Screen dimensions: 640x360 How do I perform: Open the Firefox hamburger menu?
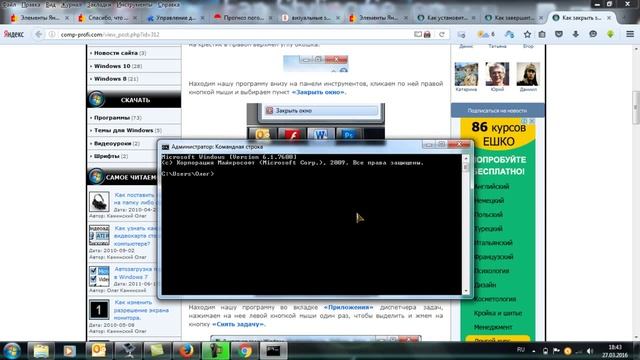tap(630, 34)
